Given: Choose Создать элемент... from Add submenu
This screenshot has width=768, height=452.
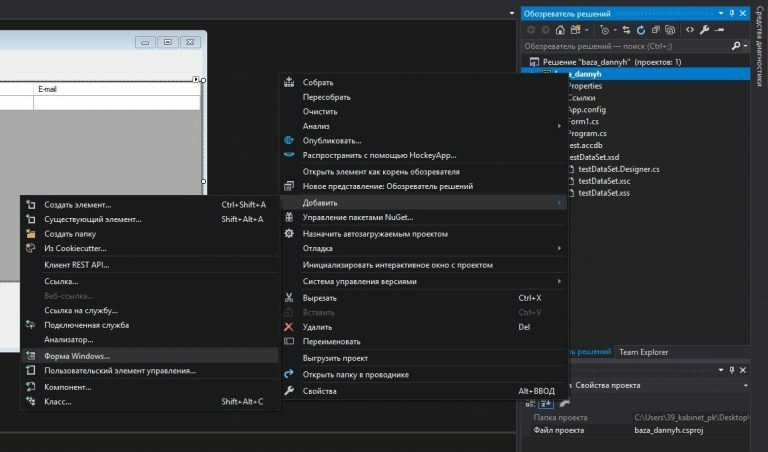Looking at the screenshot, I should point(151,205).
